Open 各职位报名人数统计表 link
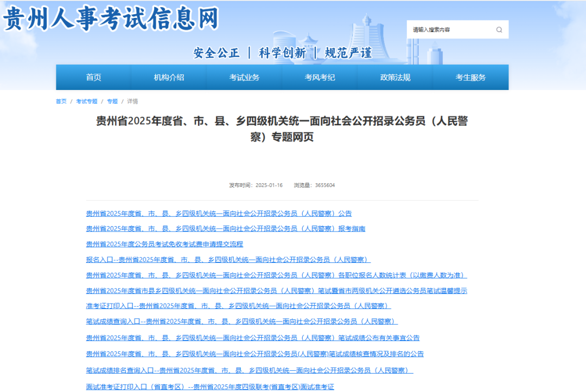The image size is (586, 392). click(277, 275)
